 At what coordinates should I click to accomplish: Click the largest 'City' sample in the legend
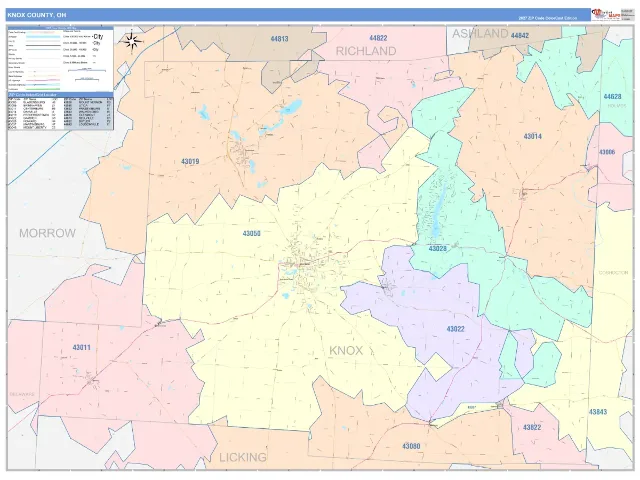[98, 37]
